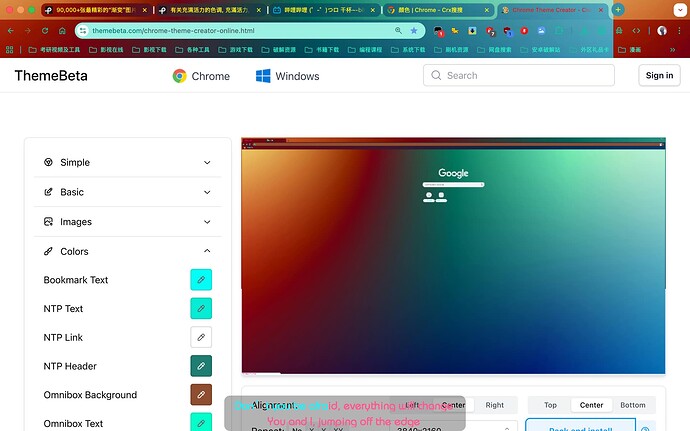
Task: Edit the Omnibox Background color swatch
Action: pyautogui.click(x=201, y=394)
